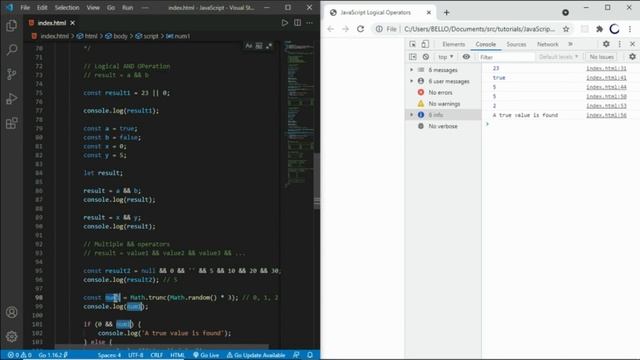Split the editor to the right
Image resolution: width=640 pixels, height=360 pixels.
tap(298, 23)
